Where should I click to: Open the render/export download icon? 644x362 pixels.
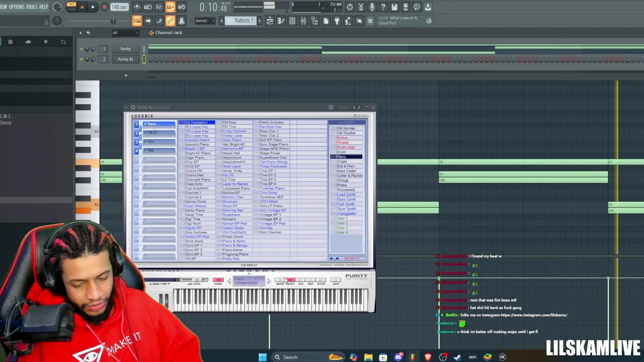[428, 7]
